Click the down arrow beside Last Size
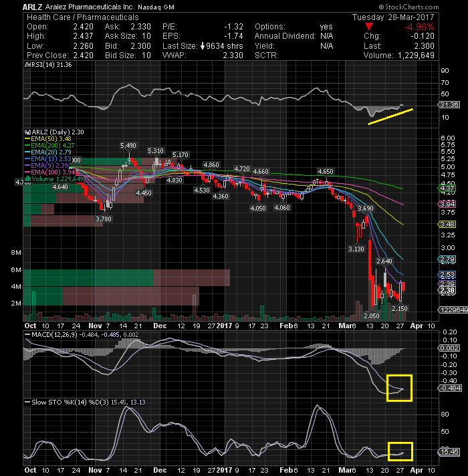468x476 pixels. (x=203, y=46)
